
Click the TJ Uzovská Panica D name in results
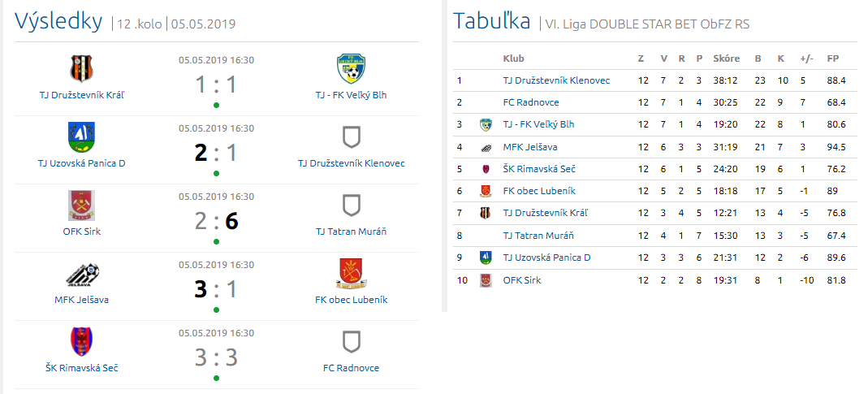coord(82,162)
